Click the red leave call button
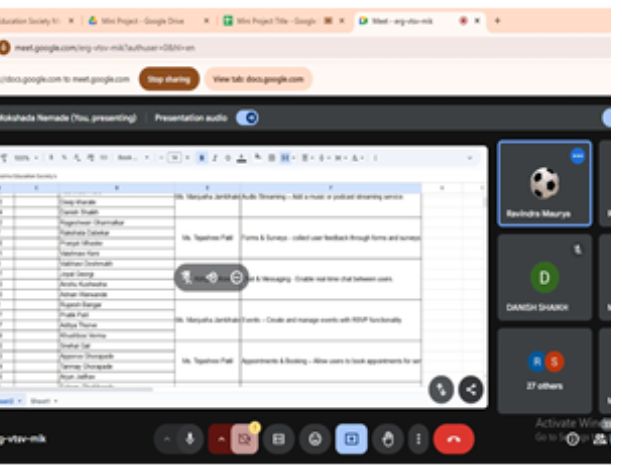This screenshot has width=622, height=466. pos(453,438)
